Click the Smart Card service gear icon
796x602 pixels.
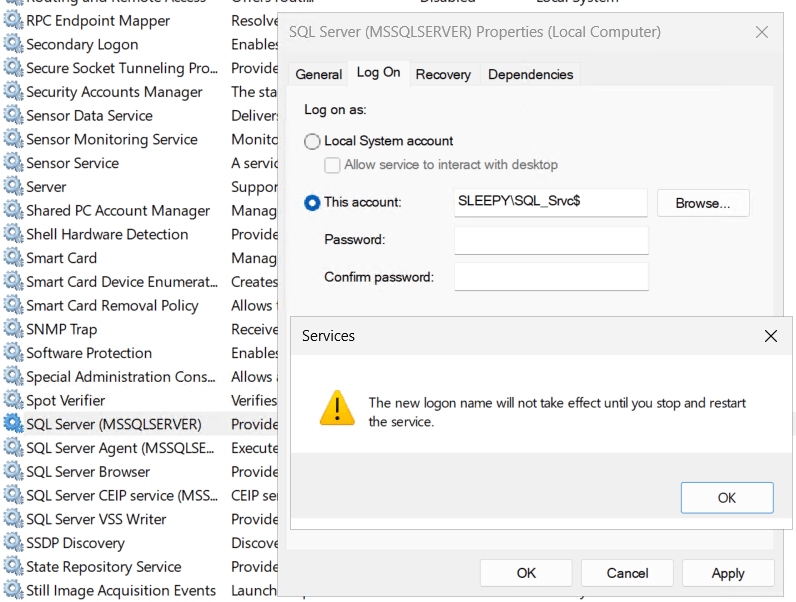pos(13,258)
